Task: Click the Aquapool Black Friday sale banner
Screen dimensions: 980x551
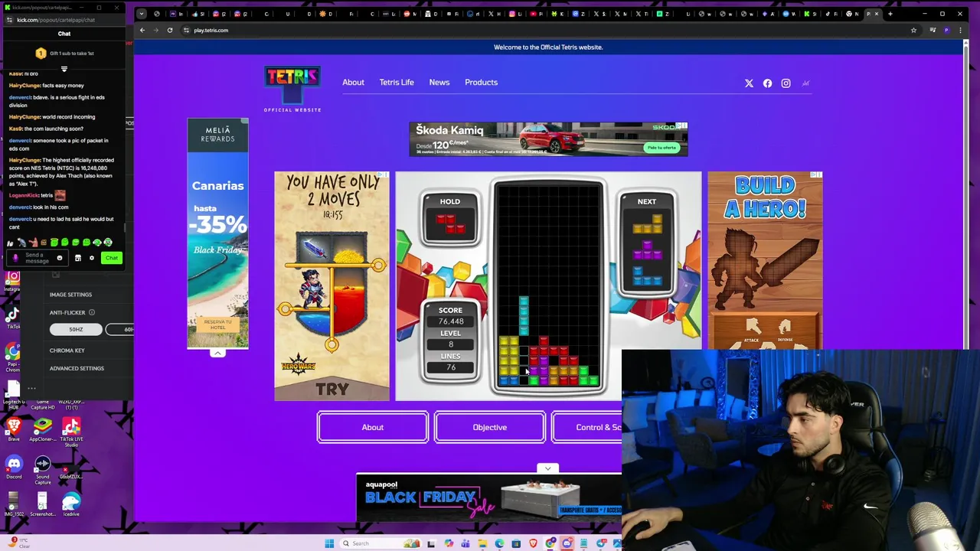Action: coord(488,497)
